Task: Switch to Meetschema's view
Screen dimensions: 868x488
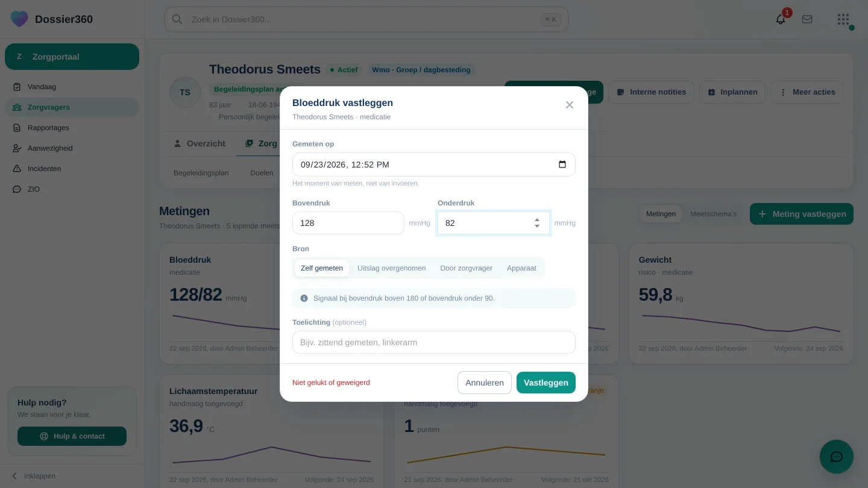Action: click(x=713, y=214)
